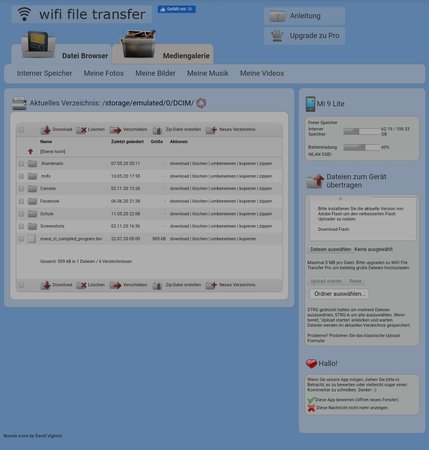Screen dimensions: 429x450
Task: Click the refresh icon next to directory path
Action: [x=201, y=103]
